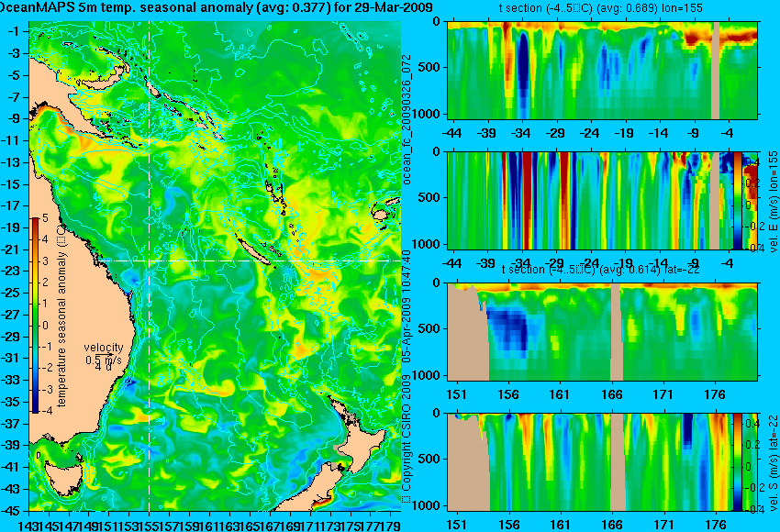Click the '-4' label under the lon=155 temperature section
780x532 pixels.
(x=728, y=133)
